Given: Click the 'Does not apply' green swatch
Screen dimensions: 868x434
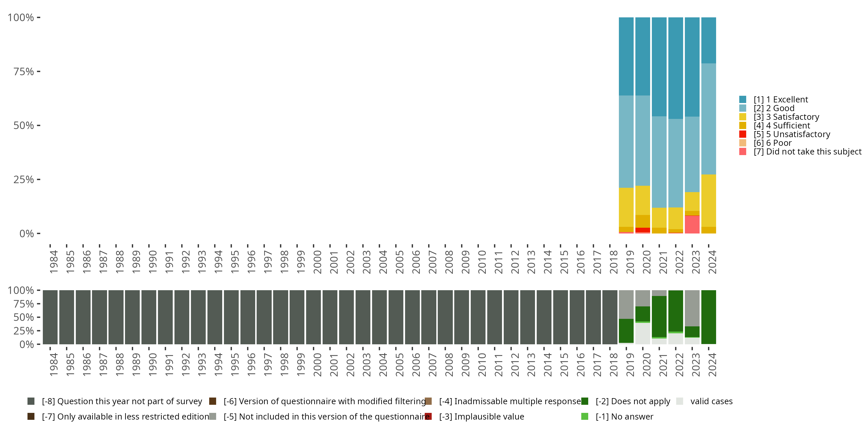Looking at the screenshot, I should 585,401.
